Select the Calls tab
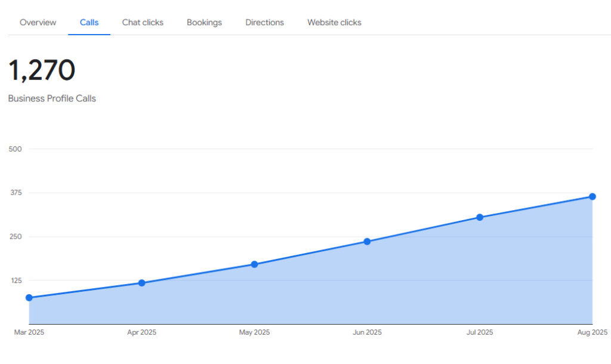This screenshot has width=611, height=364. coord(89,23)
